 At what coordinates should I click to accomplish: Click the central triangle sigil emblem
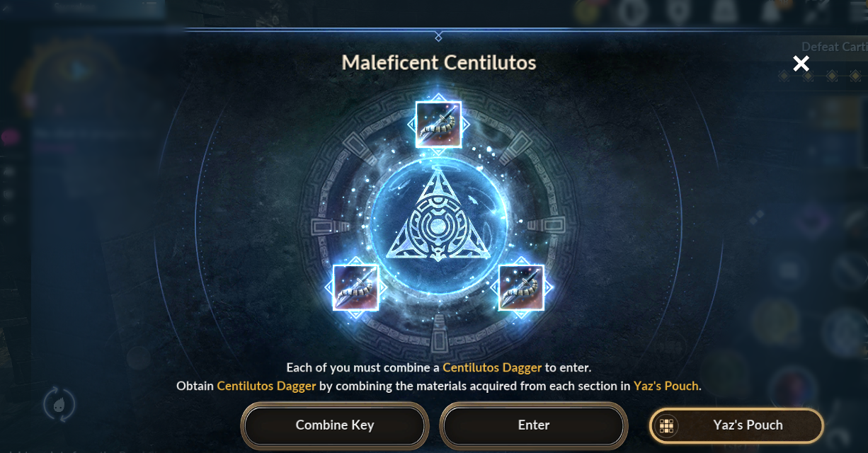(439, 216)
